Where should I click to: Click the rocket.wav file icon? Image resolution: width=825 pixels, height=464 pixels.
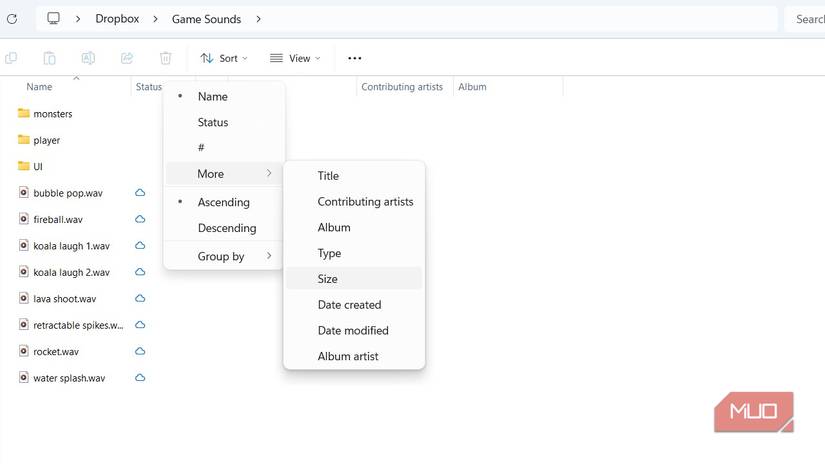[24, 350]
